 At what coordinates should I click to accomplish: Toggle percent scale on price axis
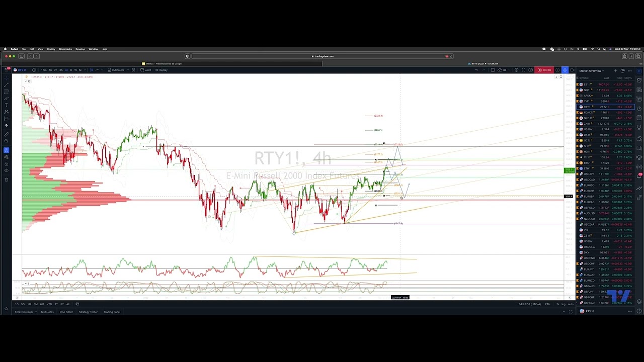click(558, 304)
